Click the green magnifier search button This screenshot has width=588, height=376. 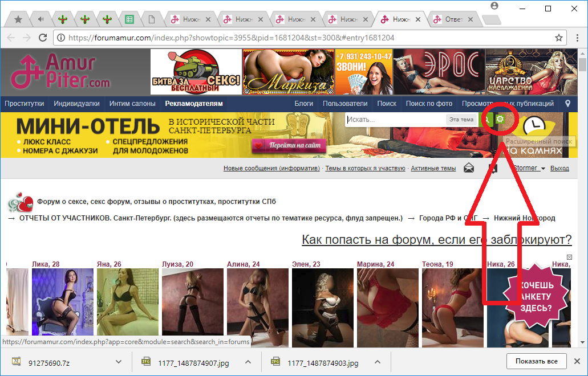click(x=488, y=119)
